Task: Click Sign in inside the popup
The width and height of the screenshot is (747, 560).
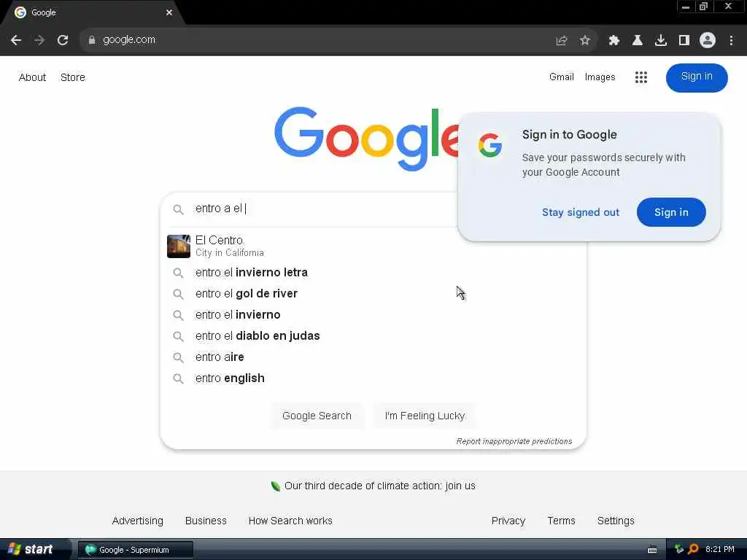Action: (x=671, y=212)
